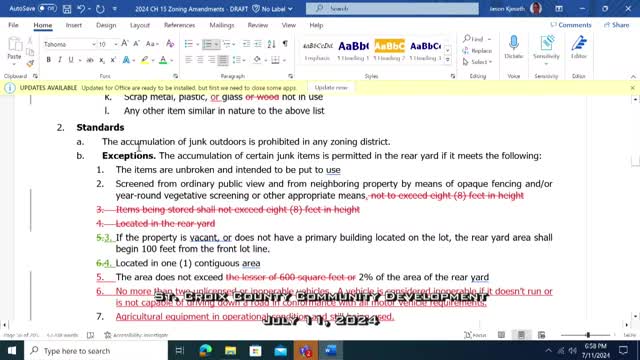This screenshot has height=360, width=640.
Task: Switch to Focus mode
Action: [476, 335]
